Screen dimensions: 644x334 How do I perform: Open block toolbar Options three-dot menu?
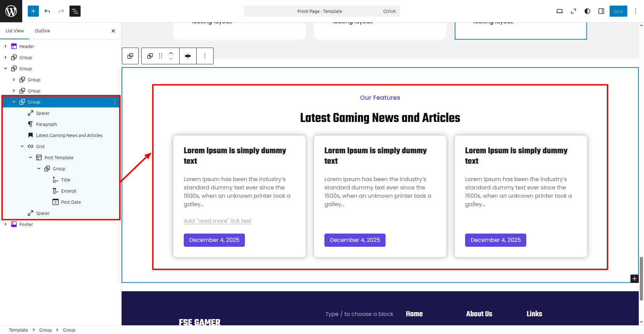(205, 56)
